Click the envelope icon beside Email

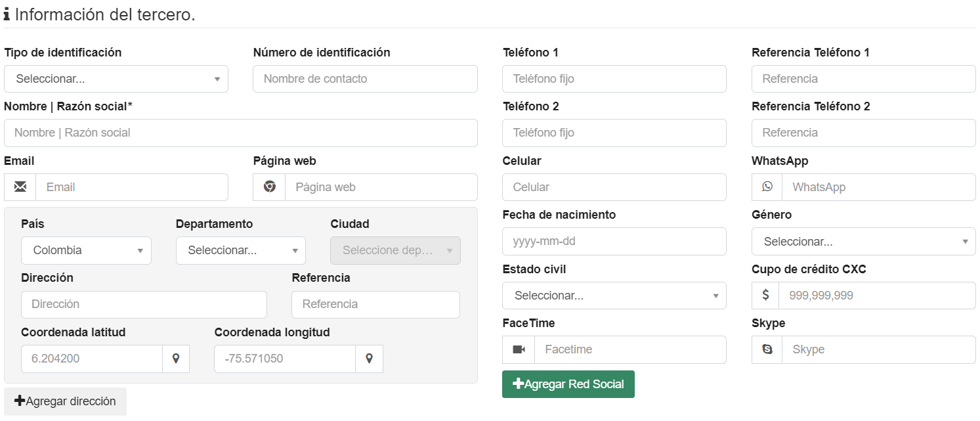click(20, 187)
